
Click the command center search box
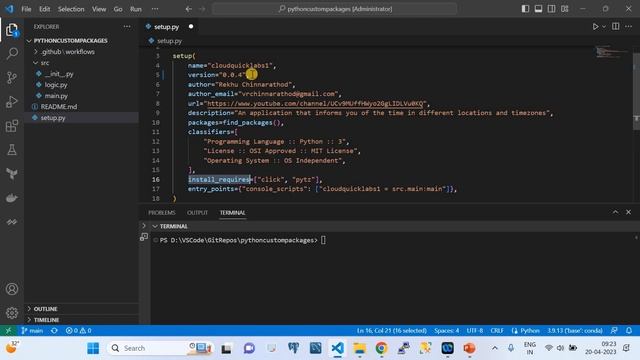335,9
